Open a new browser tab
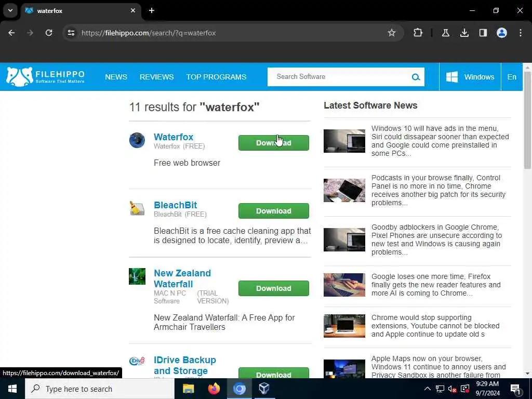532x399 pixels. point(152,10)
